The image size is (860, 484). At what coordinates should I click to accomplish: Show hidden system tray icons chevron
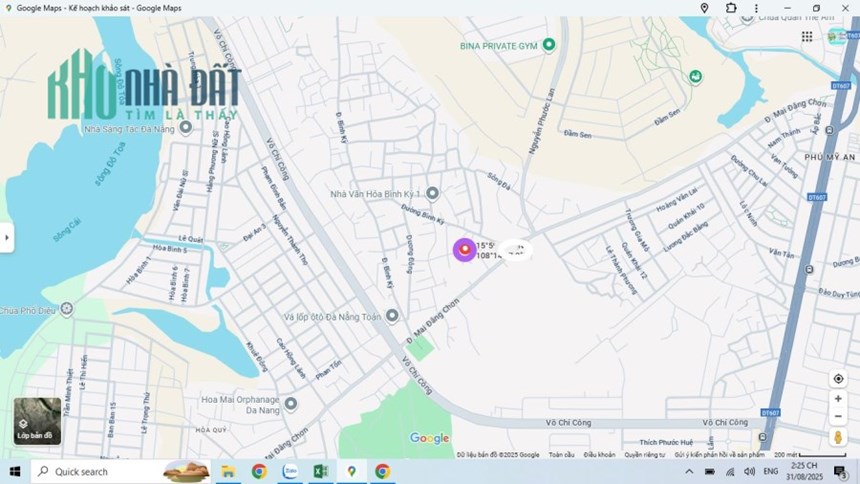click(689, 471)
